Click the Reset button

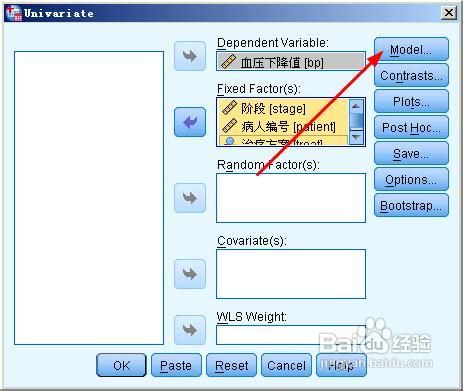(x=231, y=366)
